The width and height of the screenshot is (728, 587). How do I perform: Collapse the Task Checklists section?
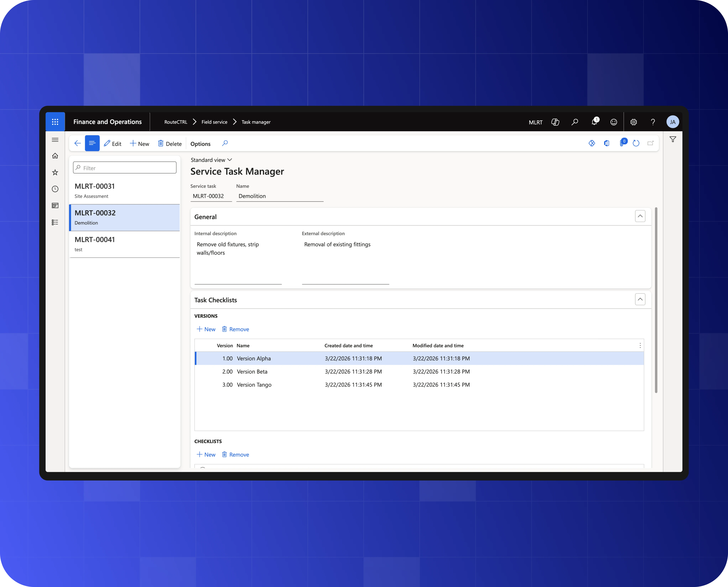(640, 299)
